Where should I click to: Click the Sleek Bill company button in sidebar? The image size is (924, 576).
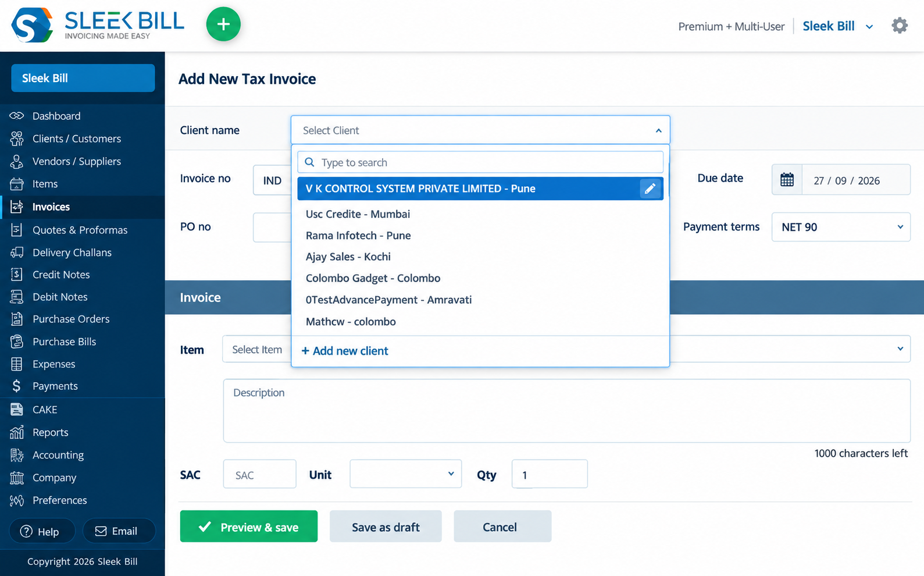pyautogui.click(x=83, y=78)
